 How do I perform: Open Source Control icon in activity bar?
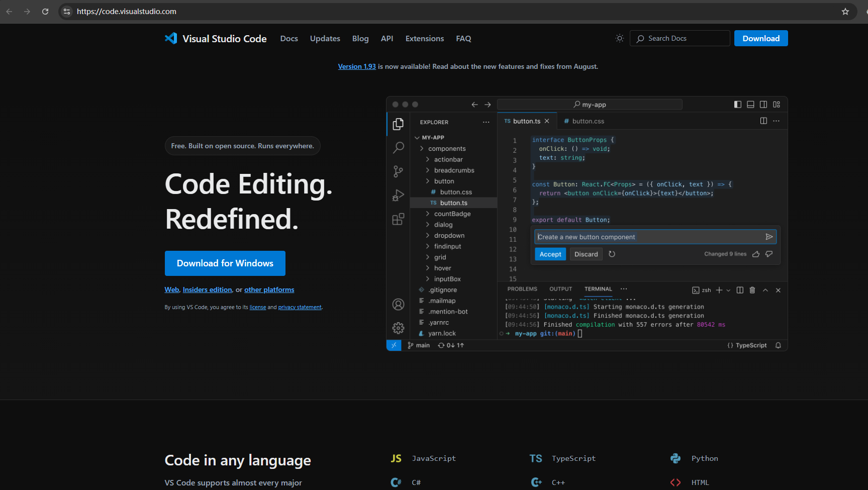pyautogui.click(x=398, y=171)
